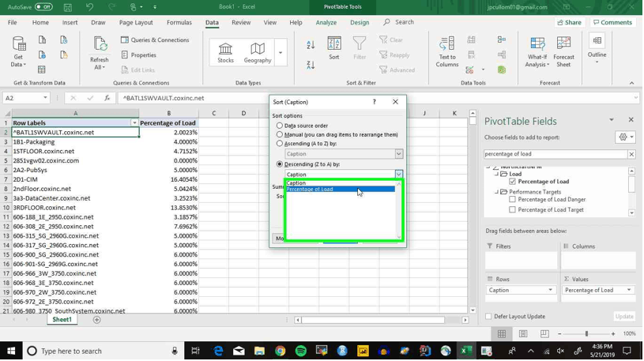Click Advanced filter in ribbon

397,70
